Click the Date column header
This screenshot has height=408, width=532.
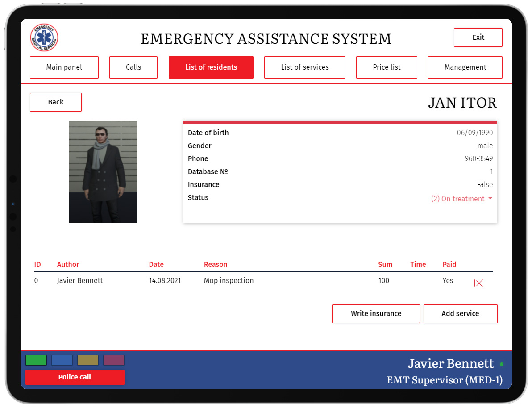(156, 264)
